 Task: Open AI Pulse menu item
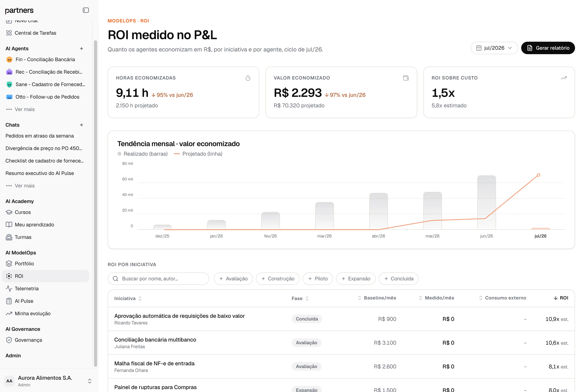(x=45, y=301)
